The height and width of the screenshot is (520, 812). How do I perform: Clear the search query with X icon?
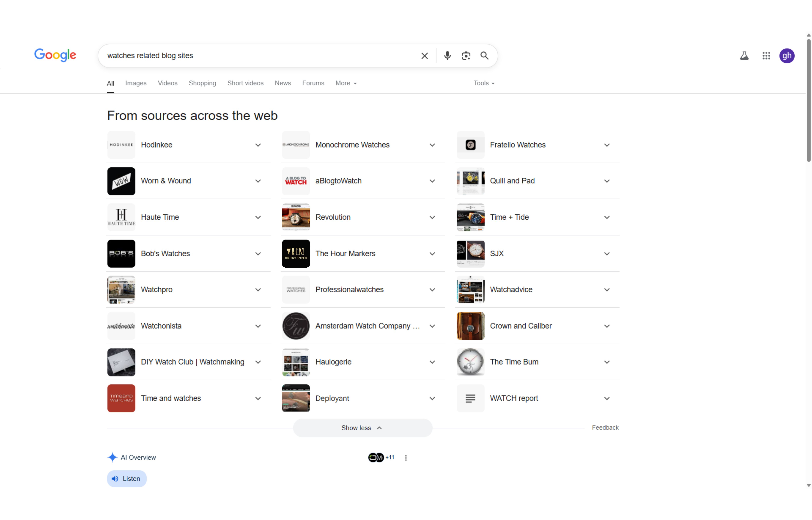(x=424, y=56)
